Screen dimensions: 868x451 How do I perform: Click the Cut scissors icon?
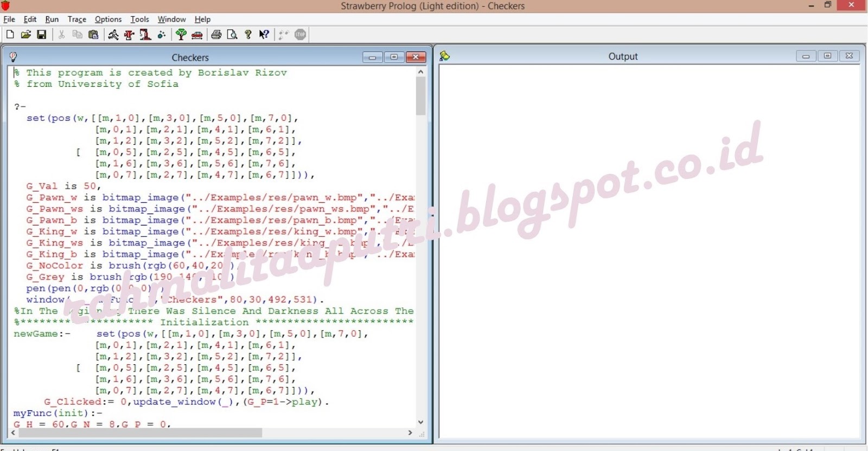tap(61, 35)
